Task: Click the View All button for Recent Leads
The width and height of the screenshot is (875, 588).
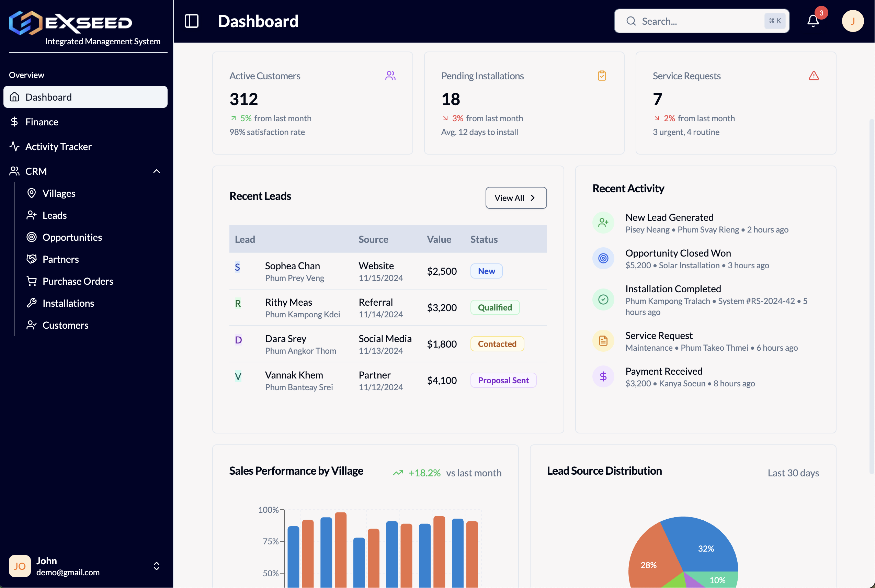Action: pos(516,197)
